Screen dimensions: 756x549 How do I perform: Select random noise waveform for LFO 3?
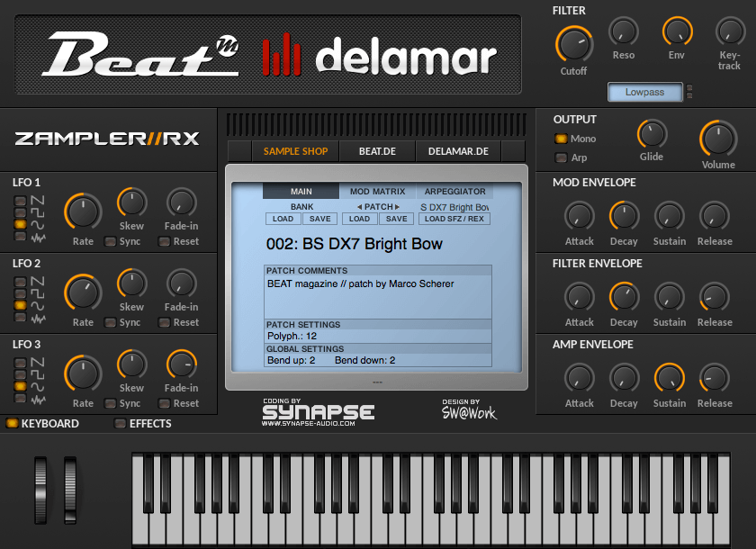click(20, 398)
